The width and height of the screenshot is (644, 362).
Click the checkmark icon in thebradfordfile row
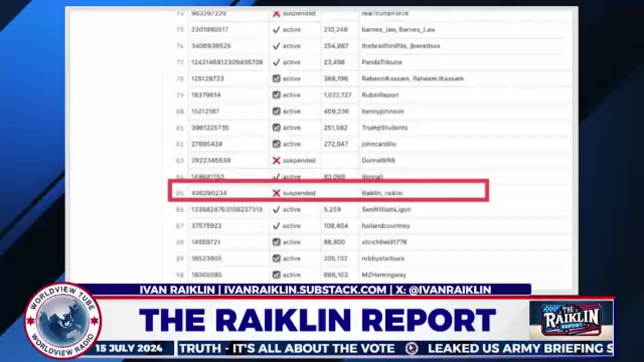tap(276, 46)
